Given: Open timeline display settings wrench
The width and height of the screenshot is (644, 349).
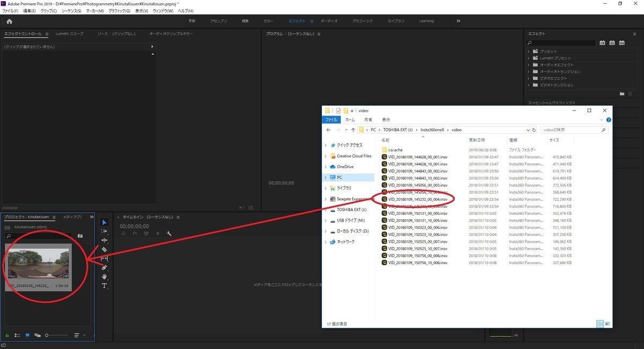Looking at the screenshot, I should pyautogui.click(x=169, y=234).
